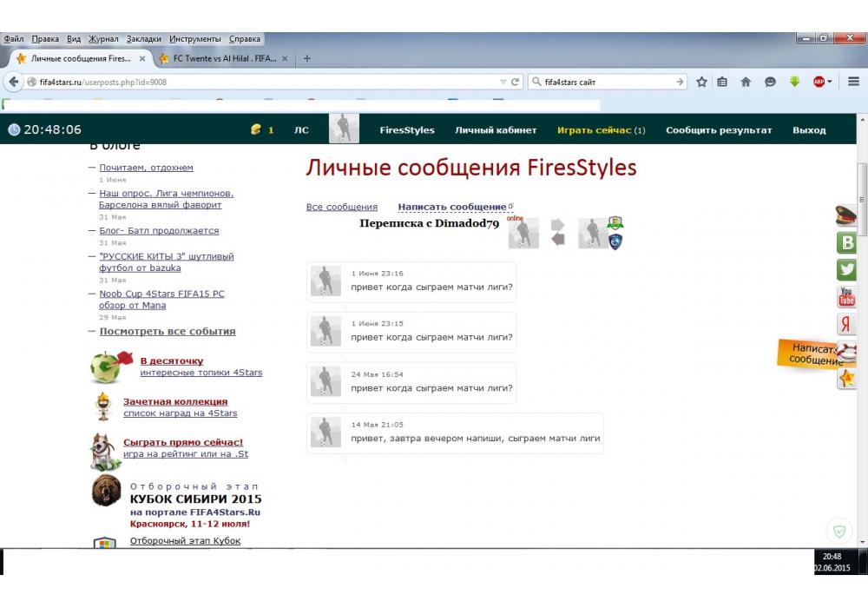Open Личный кабинет in top navigation
Image resolution: width=868 pixels, height=608 pixels.
pos(484,130)
